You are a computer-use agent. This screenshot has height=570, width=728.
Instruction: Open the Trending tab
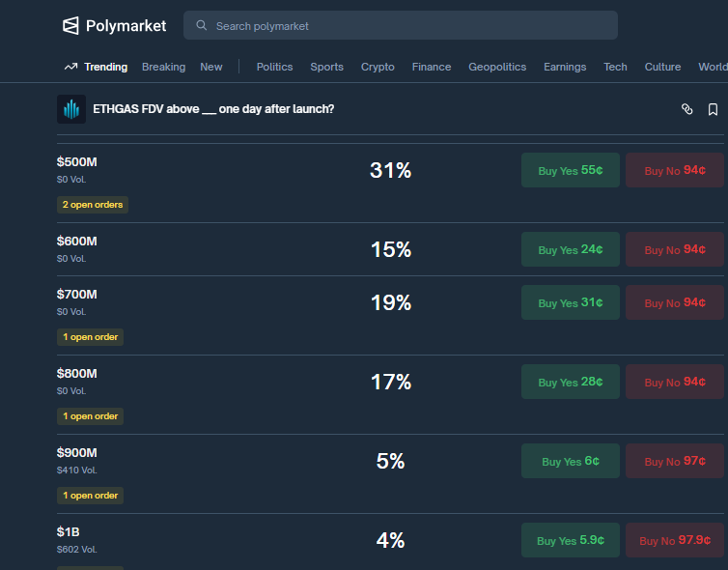pyautogui.click(x=105, y=67)
